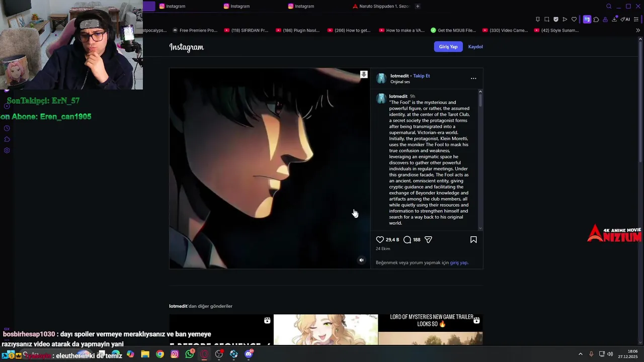Open Google Chrome from the taskbar

(x=160, y=354)
